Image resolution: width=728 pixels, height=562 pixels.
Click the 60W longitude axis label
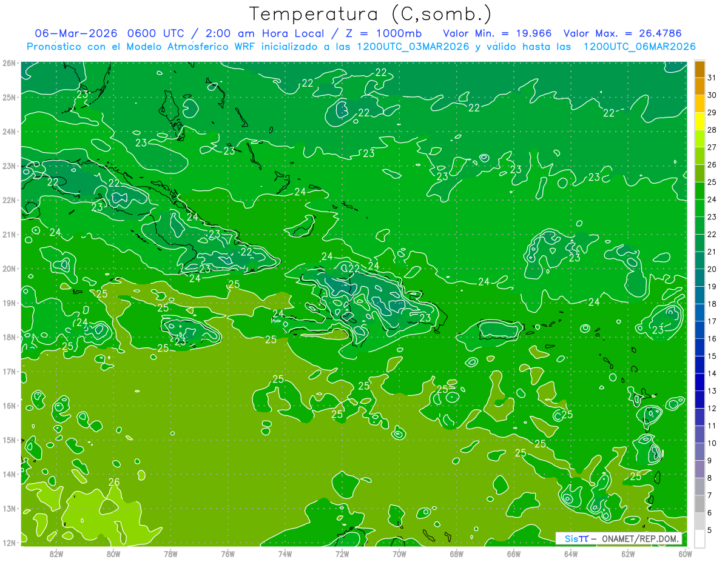coord(685,553)
